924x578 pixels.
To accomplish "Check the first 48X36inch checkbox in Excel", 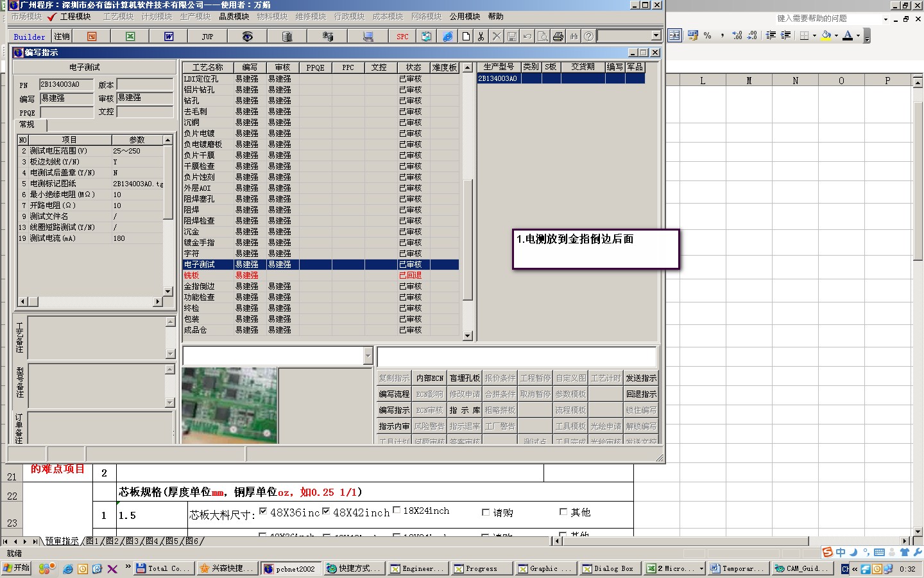I will (262, 511).
